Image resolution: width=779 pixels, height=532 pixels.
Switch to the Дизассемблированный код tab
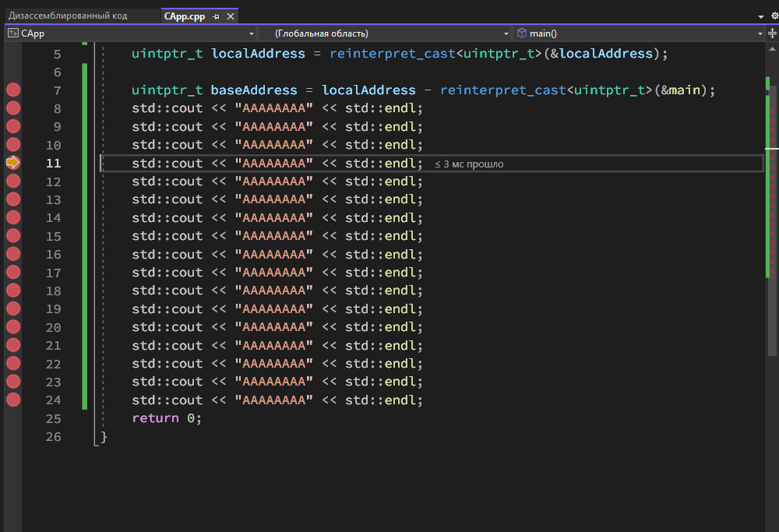pyautogui.click(x=68, y=16)
